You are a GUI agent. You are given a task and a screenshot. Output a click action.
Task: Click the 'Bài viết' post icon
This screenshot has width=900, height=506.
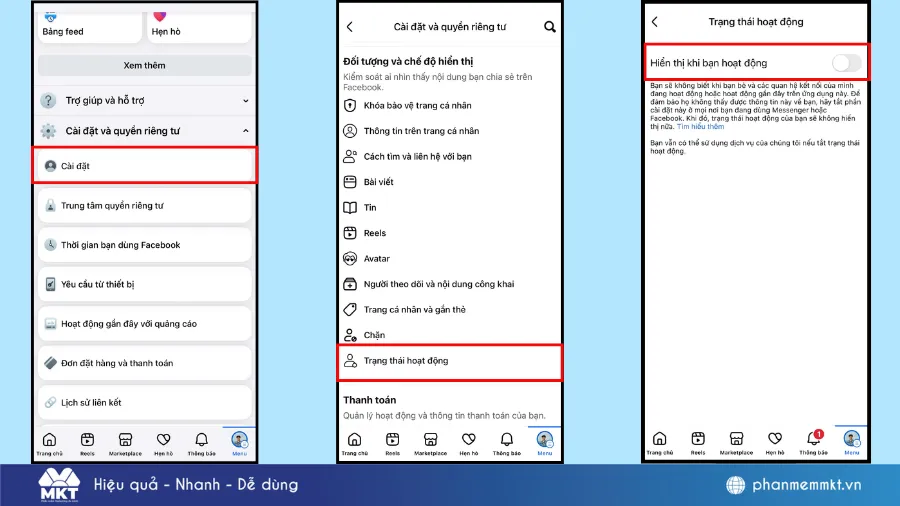pos(350,182)
